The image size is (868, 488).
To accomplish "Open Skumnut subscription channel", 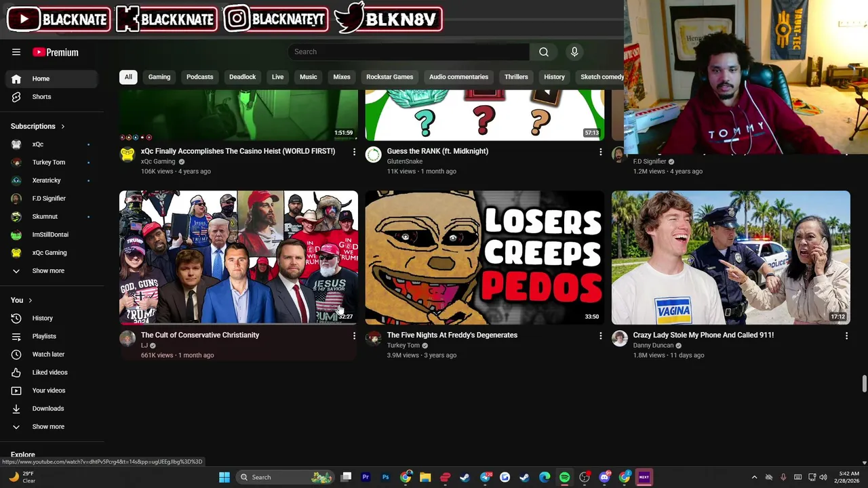I will point(52,217).
